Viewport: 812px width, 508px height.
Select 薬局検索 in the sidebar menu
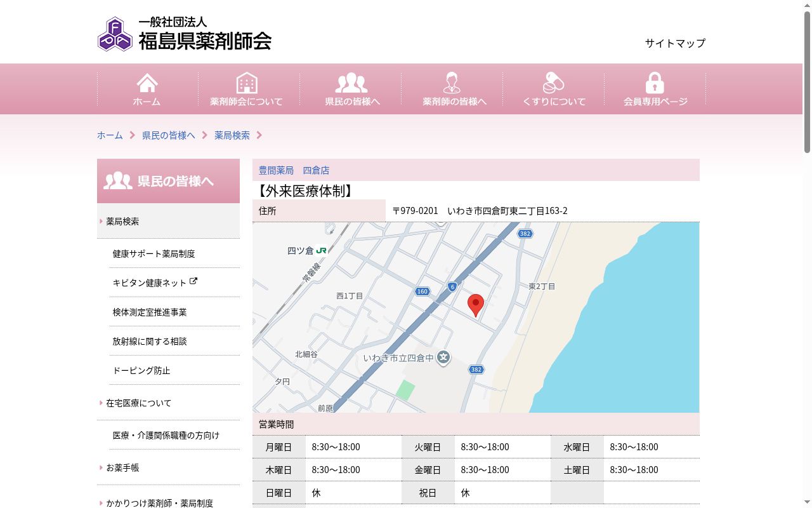tap(168, 221)
